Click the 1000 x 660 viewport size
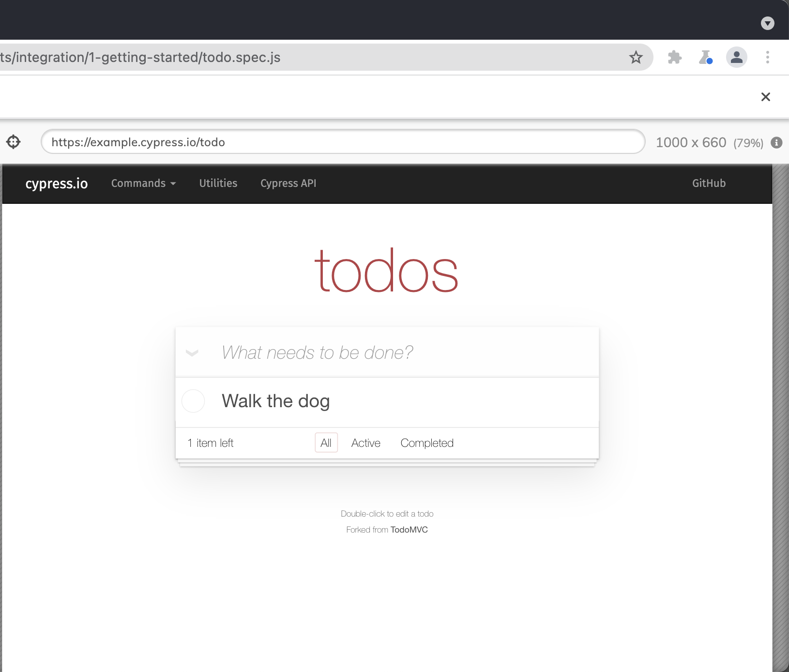This screenshot has width=789, height=672. (x=691, y=142)
